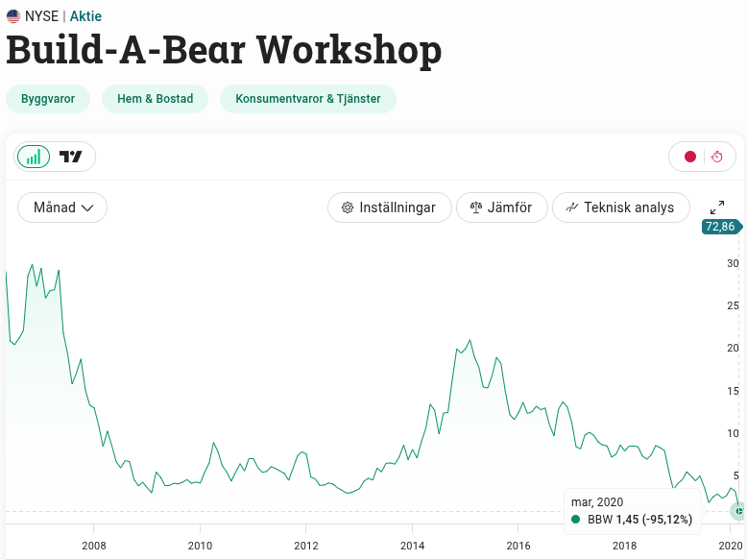
Task: Click the clock history icon
Action: point(716,157)
